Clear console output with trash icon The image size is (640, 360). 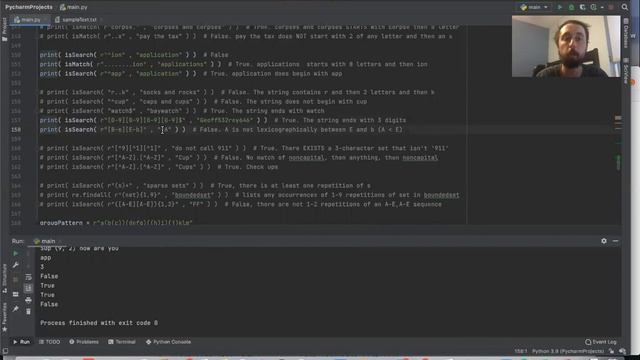[28, 312]
